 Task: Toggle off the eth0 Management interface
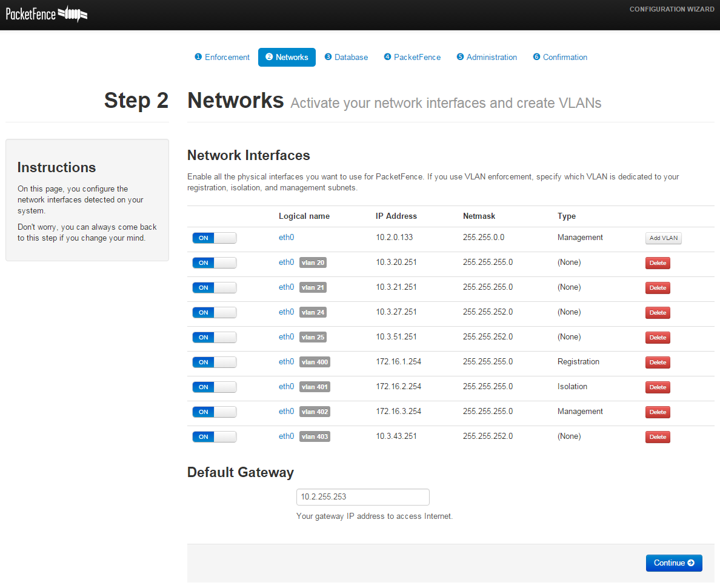tap(214, 238)
